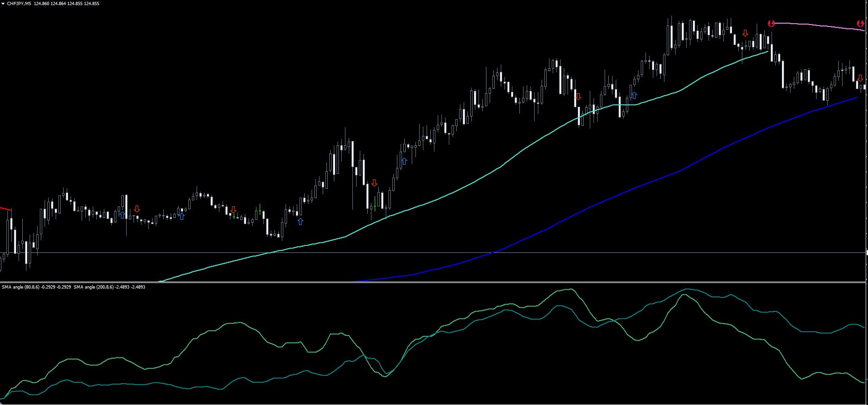Select the second blue up arrow from left
The width and height of the screenshot is (868, 405).
(182, 216)
